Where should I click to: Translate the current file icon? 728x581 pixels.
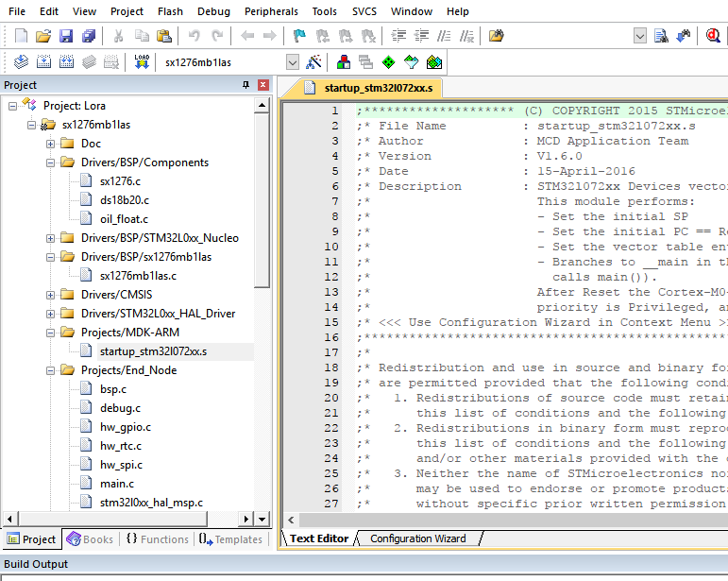coord(21,61)
